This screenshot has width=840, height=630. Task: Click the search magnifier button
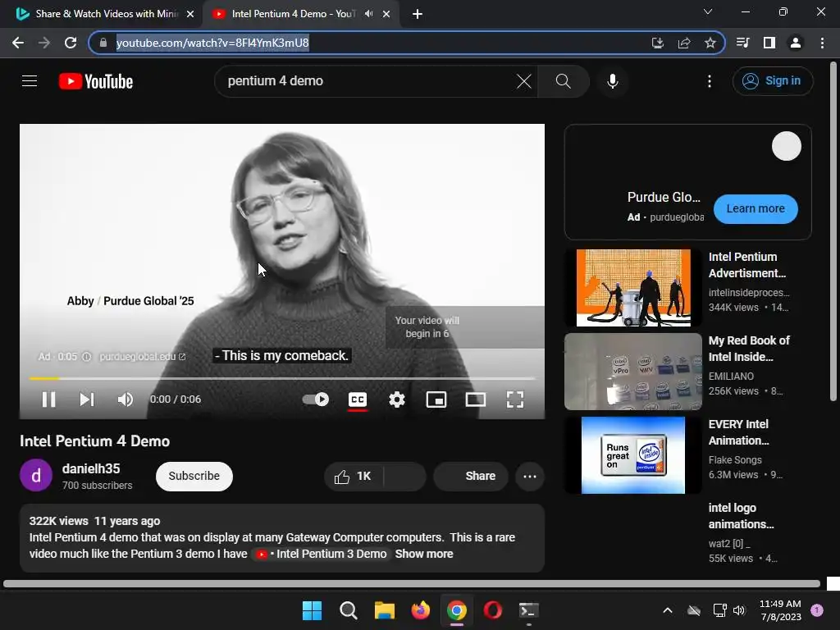coord(563,81)
